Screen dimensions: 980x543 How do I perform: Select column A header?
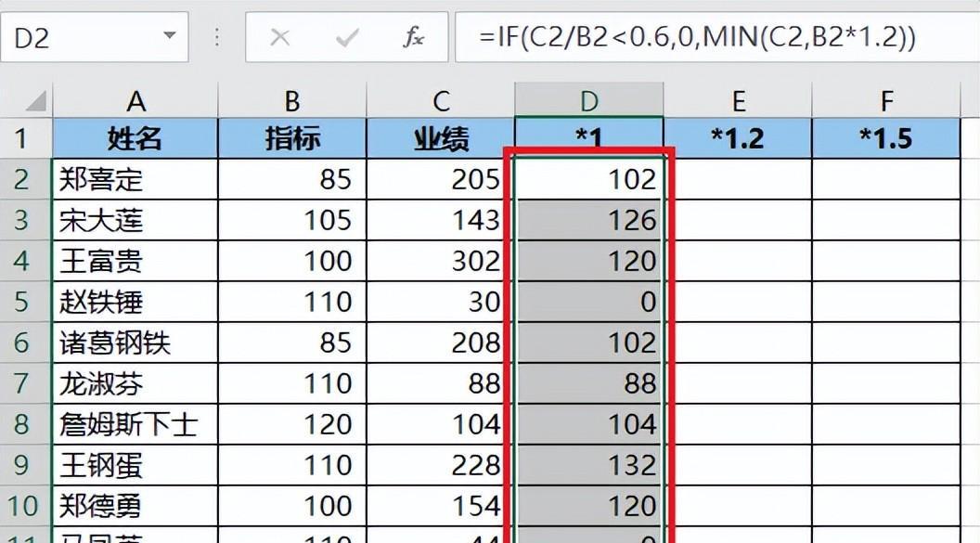(x=135, y=100)
